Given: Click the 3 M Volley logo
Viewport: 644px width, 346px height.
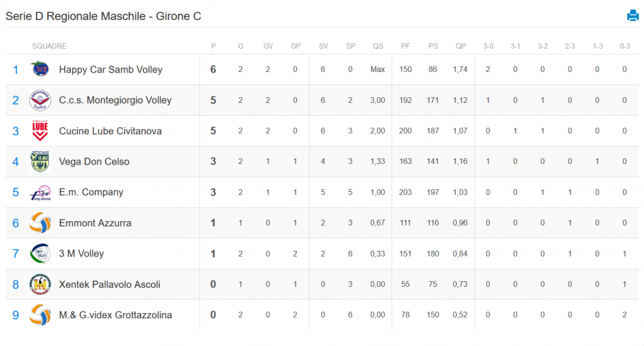Looking at the screenshot, I should (x=40, y=253).
